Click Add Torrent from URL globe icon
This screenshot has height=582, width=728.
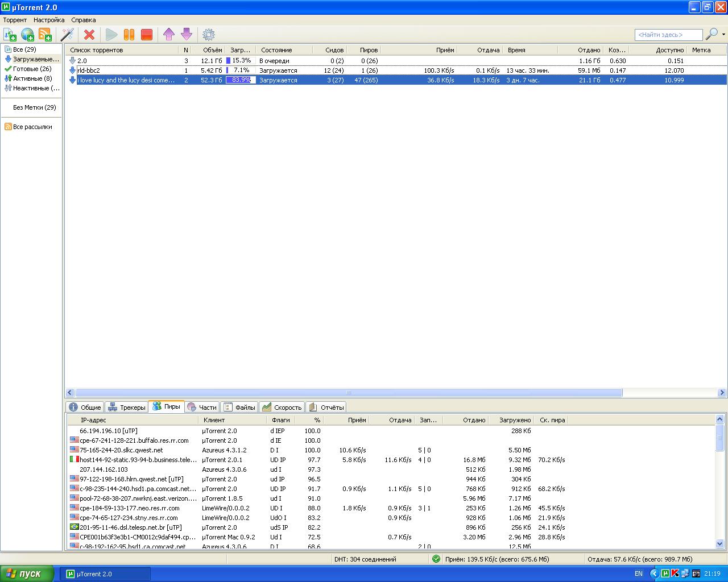tap(27, 35)
